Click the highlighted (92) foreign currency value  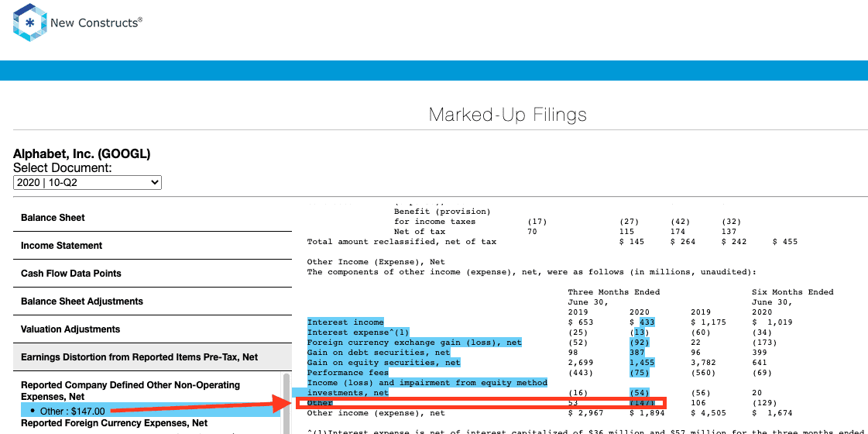pos(640,343)
